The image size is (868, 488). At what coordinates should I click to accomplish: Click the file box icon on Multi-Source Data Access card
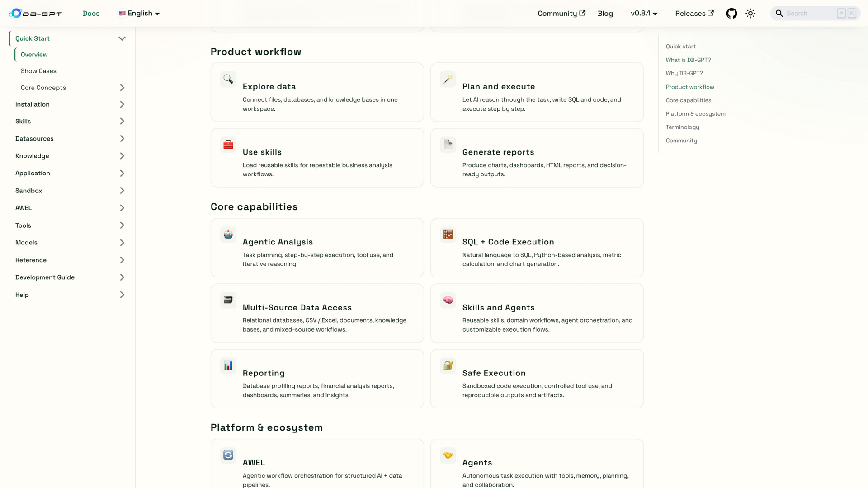click(228, 300)
